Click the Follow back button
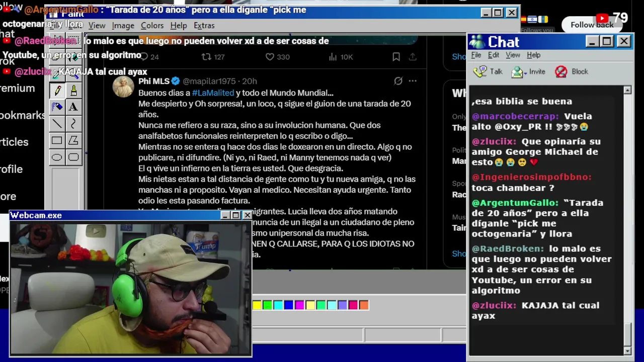 point(592,25)
